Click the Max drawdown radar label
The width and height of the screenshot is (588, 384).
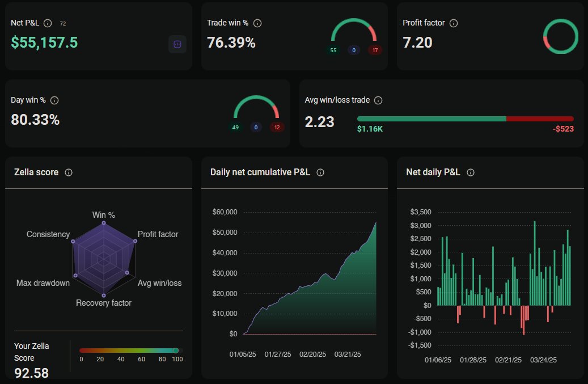tap(43, 283)
